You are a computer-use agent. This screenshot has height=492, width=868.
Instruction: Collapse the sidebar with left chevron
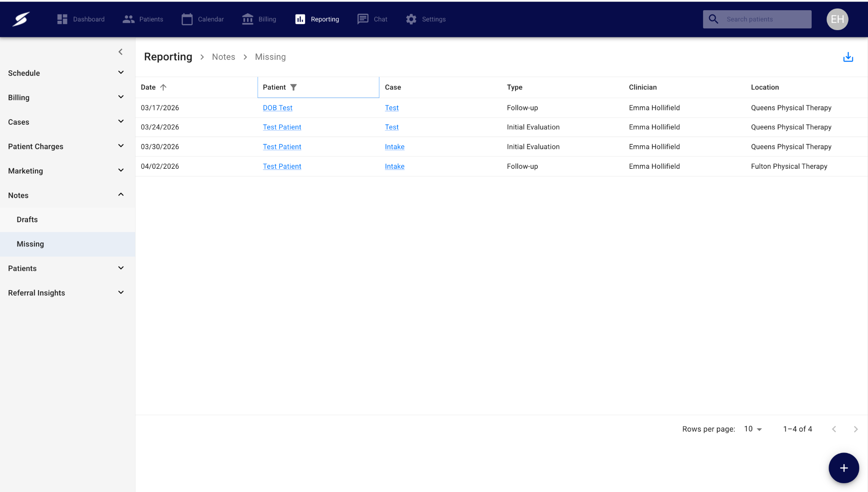(120, 52)
